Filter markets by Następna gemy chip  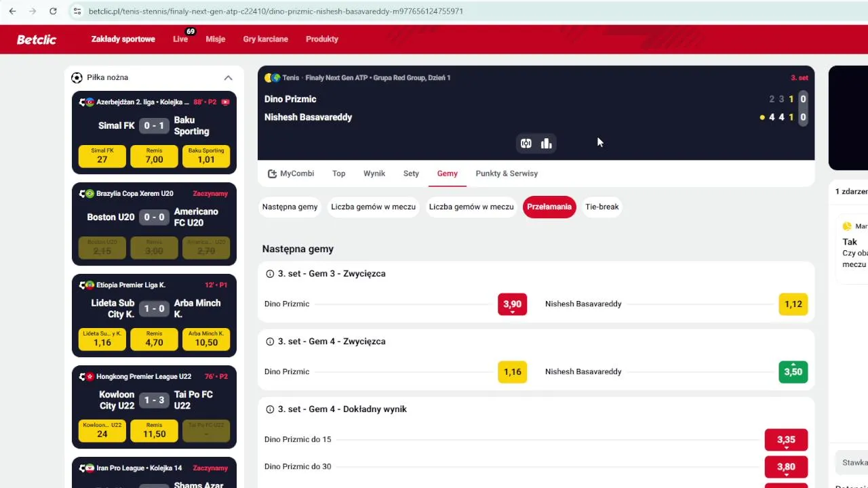(290, 207)
